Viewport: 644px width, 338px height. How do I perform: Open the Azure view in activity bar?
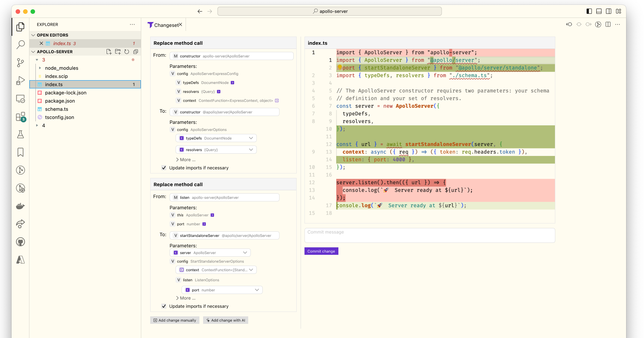point(20,260)
